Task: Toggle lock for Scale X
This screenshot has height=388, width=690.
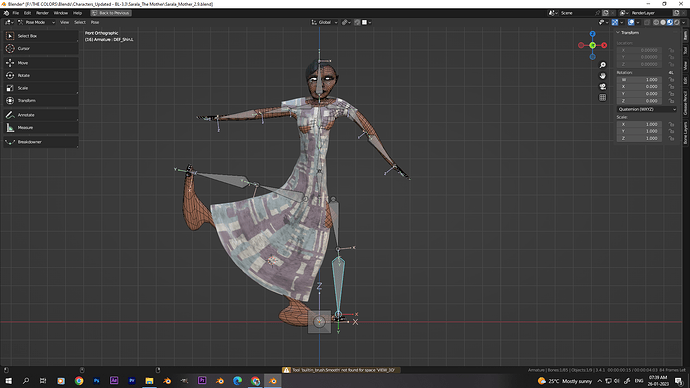Action: [x=671, y=124]
